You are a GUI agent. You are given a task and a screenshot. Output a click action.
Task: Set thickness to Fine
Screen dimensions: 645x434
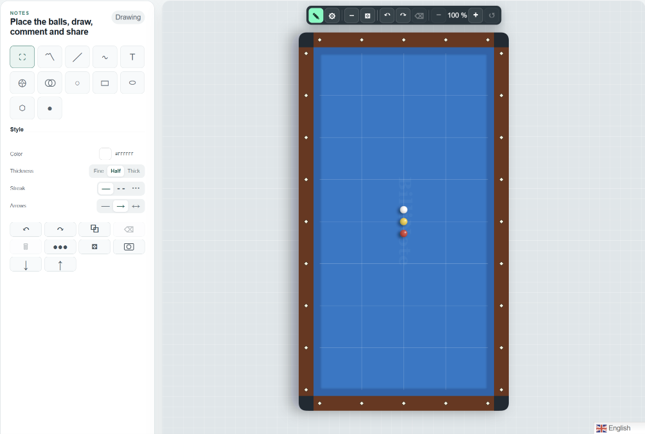click(x=99, y=171)
